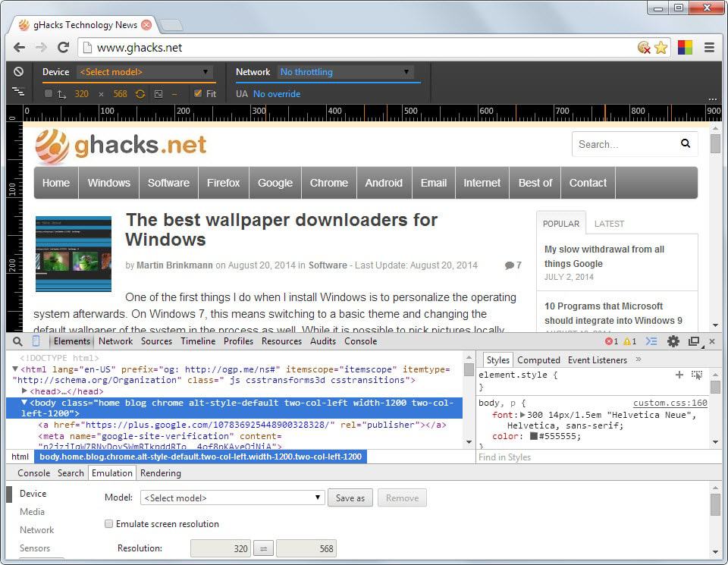
Task: Toggle device mode phone icon
Action: [x=36, y=341]
